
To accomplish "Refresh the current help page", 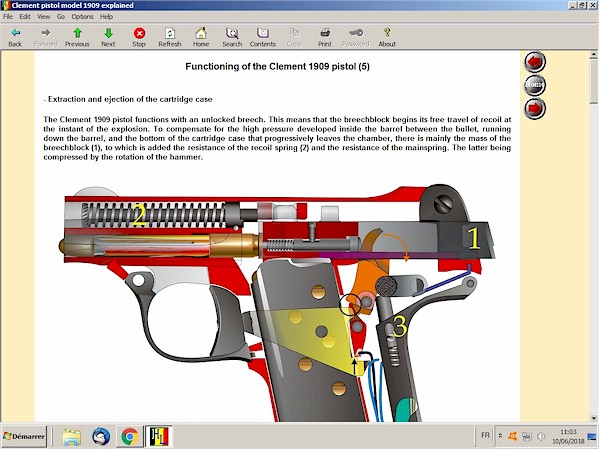I will (x=170, y=38).
